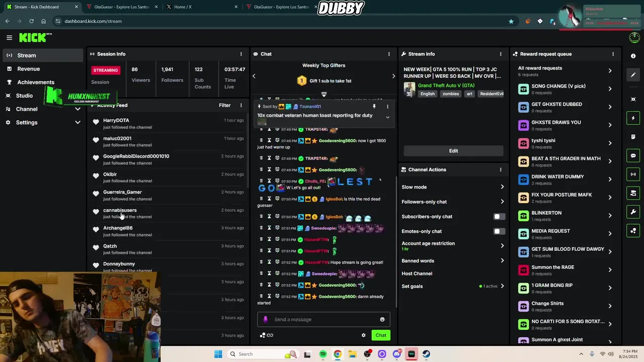The height and width of the screenshot is (362, 644).
Task: Click Edit button under Stream info
Action: click(x=453, y=151)
